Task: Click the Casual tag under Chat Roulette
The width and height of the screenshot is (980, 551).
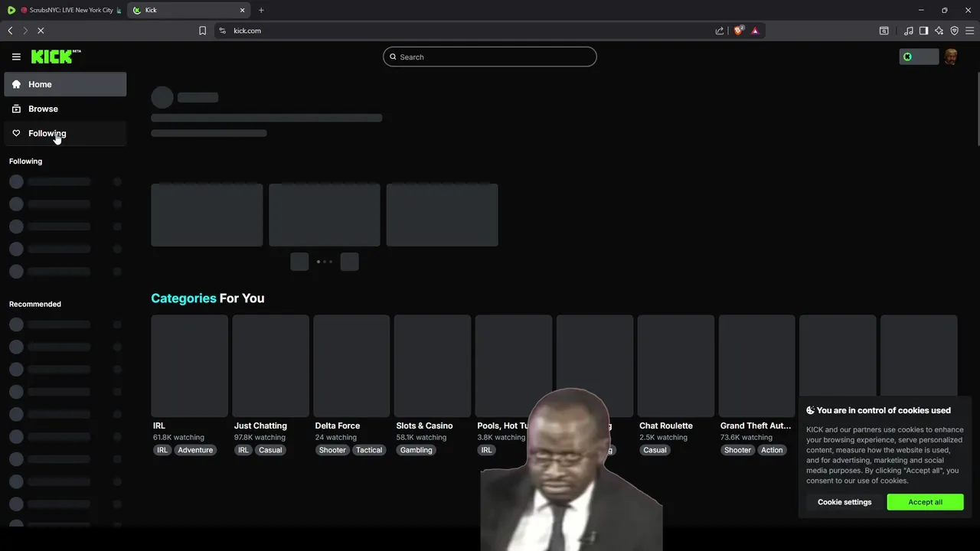Action: coord(655,450)
